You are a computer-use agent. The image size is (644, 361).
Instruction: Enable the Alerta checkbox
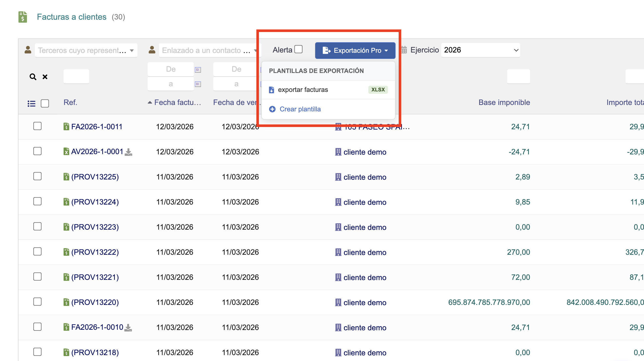298,49
